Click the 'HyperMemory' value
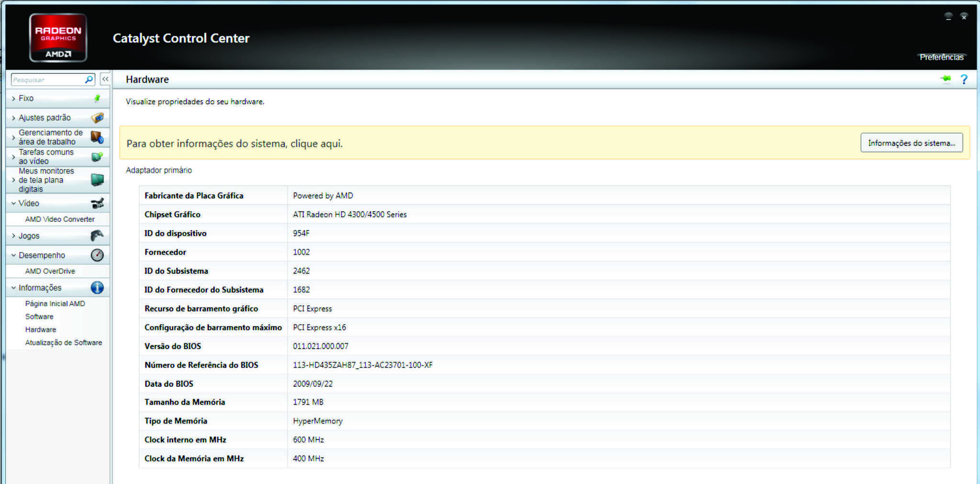Screen dimensions: 980x484 (318, 421)
